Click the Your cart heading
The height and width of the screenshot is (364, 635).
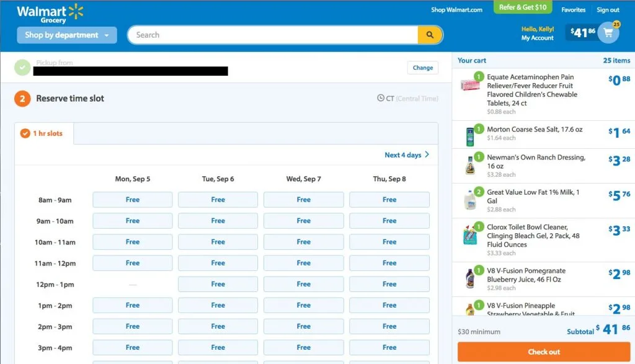tap(472, 60)
